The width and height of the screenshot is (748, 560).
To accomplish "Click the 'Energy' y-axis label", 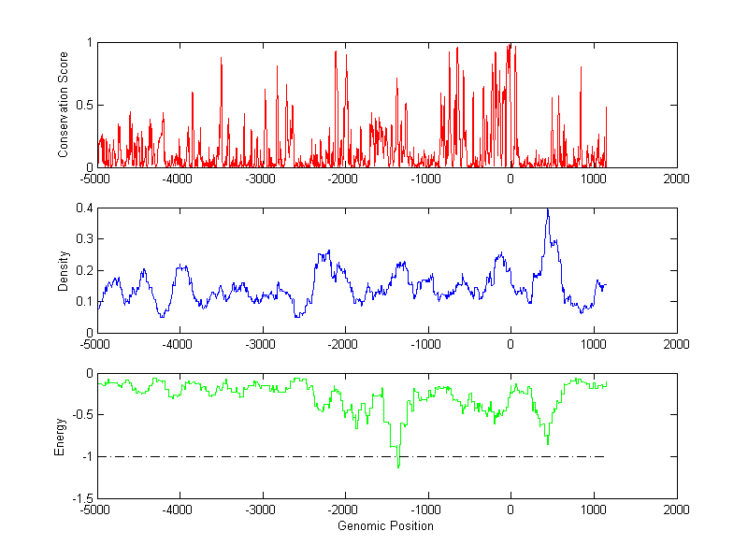I will click(x=60, y=437).
